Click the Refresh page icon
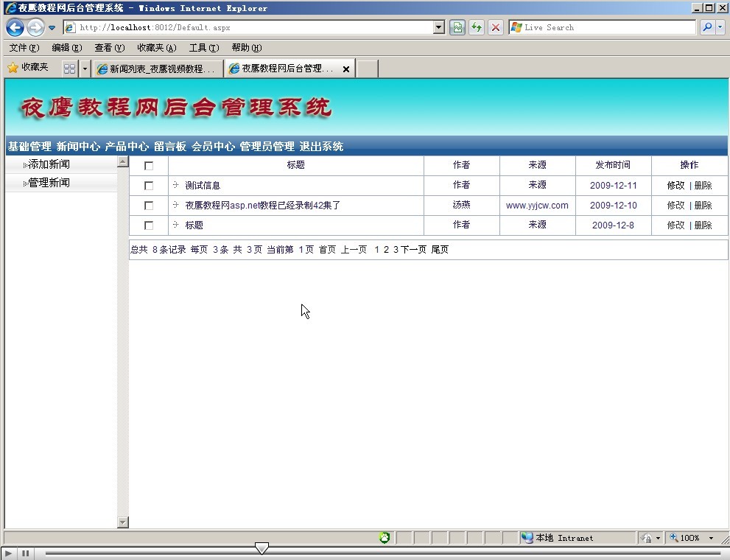This screenshot has height=560, width=730. [477, 28]
